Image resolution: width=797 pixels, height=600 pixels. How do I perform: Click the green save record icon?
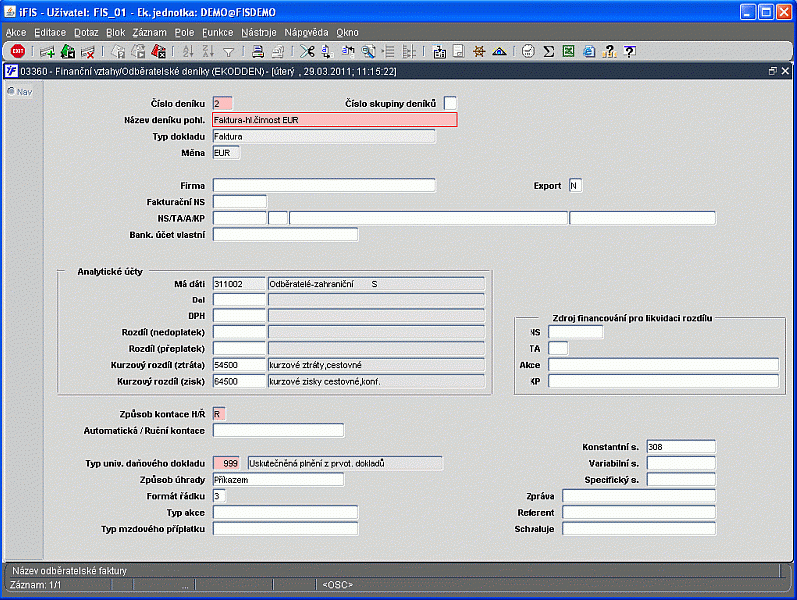68,51
